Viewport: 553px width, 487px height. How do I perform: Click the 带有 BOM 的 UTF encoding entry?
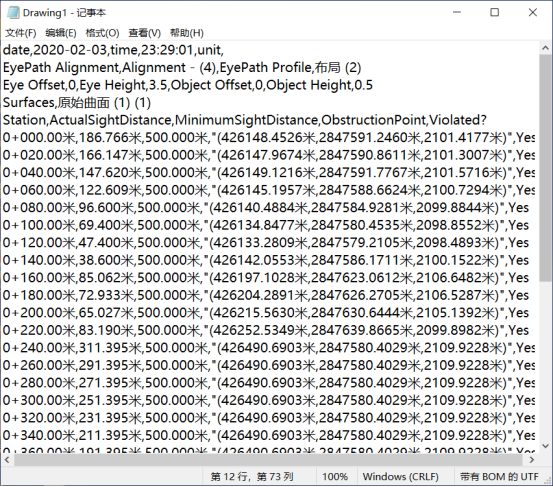tap(499, 477)
